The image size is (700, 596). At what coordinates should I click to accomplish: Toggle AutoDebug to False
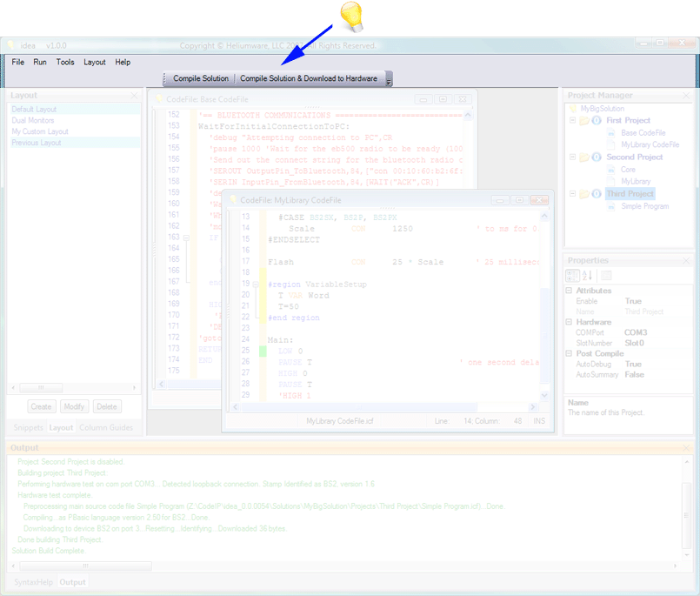[633, 364]
